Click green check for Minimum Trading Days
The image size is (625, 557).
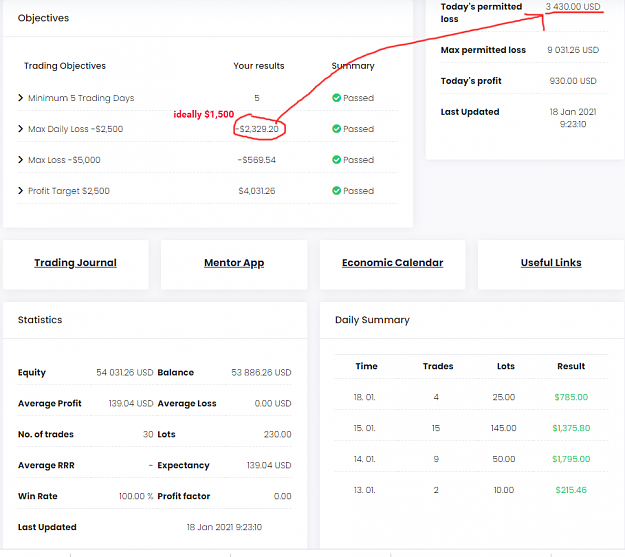tap(336, 98)
